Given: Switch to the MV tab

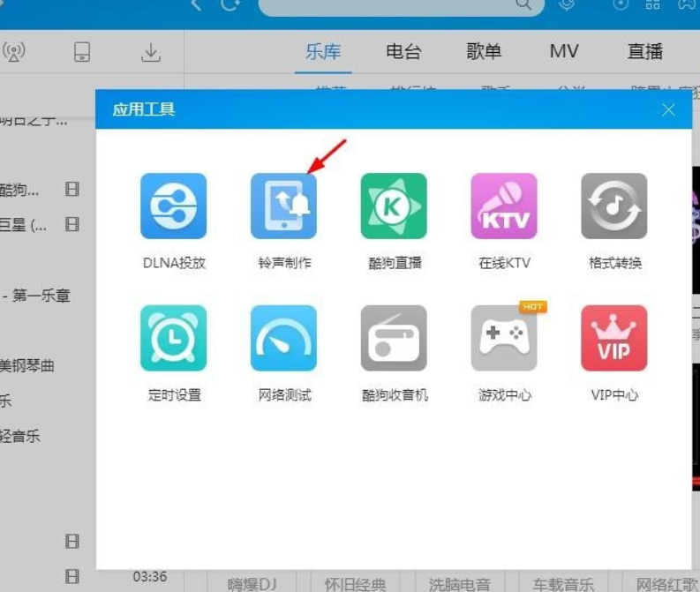Looking at the screenshot, I should point(564,51).
